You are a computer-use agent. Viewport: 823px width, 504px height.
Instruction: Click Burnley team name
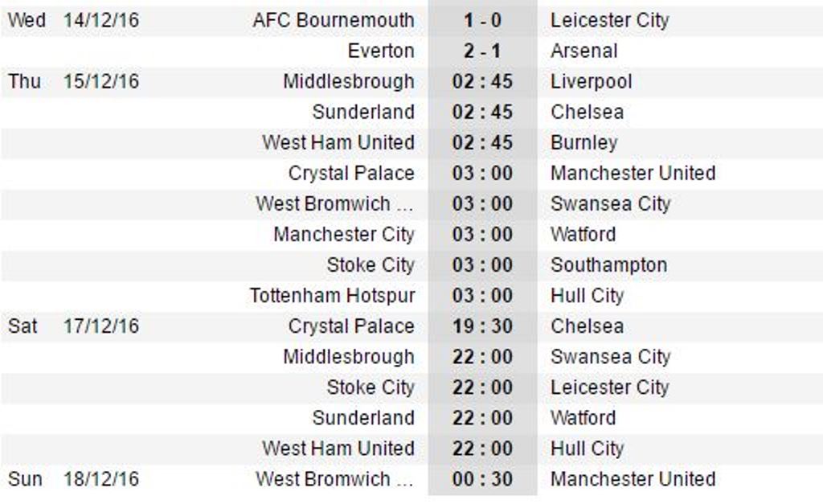(x=583, y=143)
